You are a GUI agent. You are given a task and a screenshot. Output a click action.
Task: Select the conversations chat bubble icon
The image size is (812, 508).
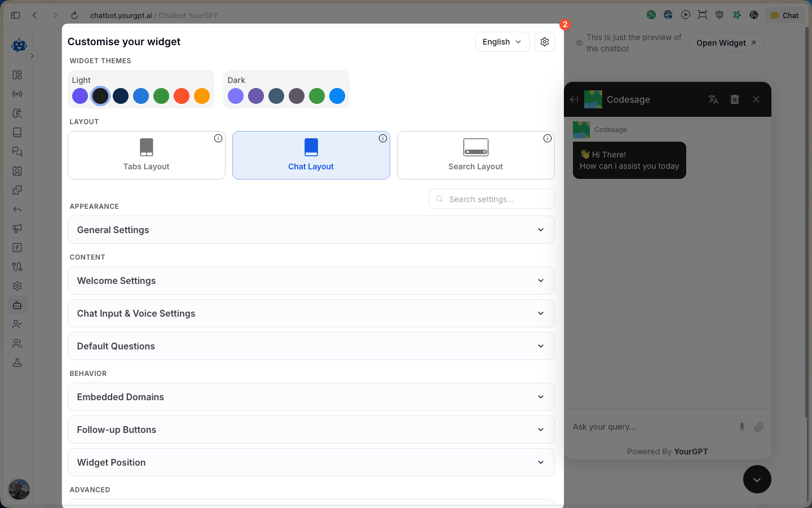click(x=17, y=151)
